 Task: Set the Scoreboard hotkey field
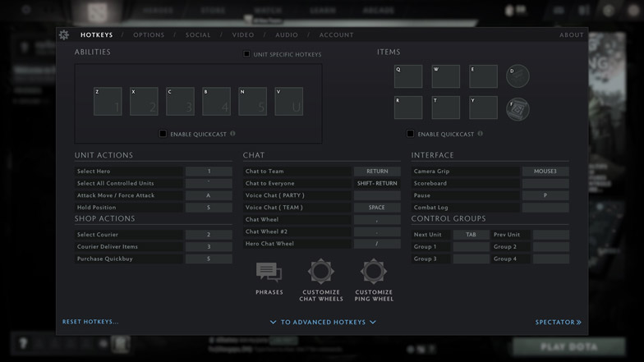click(545, 183)
